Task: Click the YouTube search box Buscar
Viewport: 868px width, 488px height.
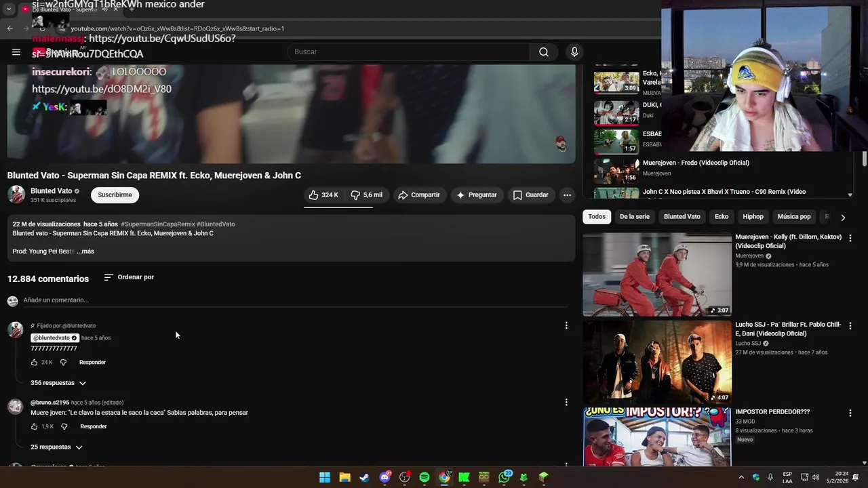Action: (x=409, y=52)
